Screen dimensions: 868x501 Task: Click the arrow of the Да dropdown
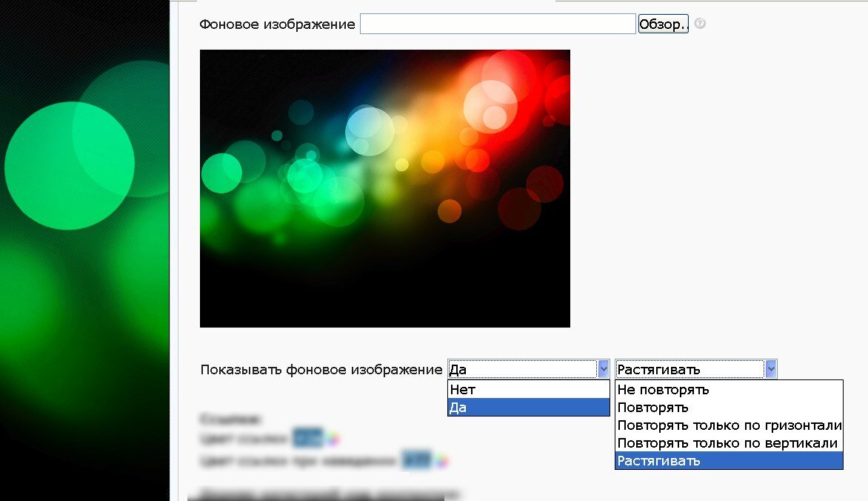pyautogui.click(x=603, y=369)
